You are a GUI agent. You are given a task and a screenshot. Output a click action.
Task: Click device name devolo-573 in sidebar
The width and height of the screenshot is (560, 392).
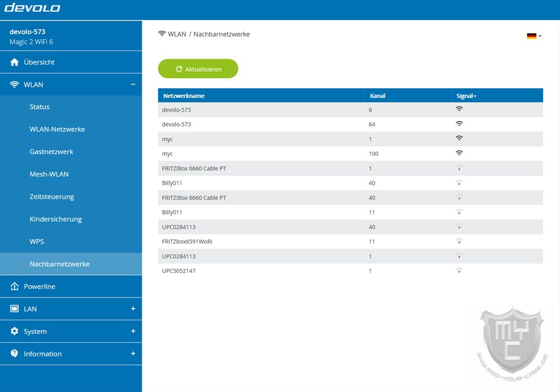tap(27, 32)
